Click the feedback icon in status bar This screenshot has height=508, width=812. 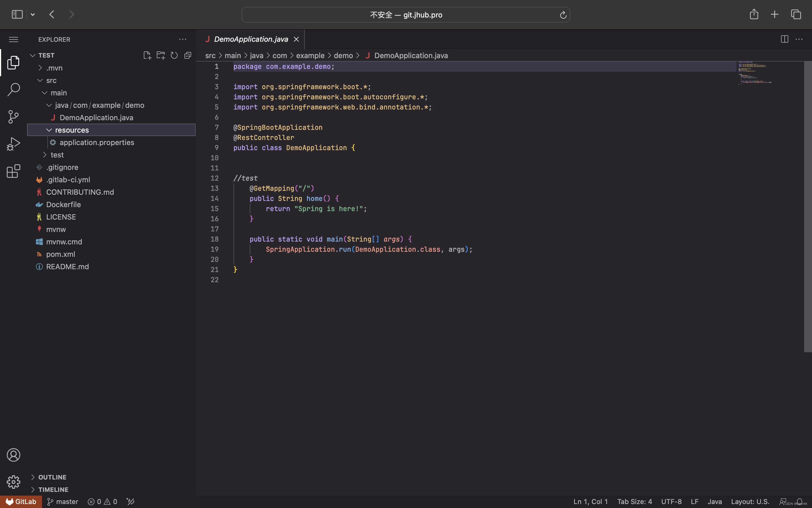click(782, 502)
